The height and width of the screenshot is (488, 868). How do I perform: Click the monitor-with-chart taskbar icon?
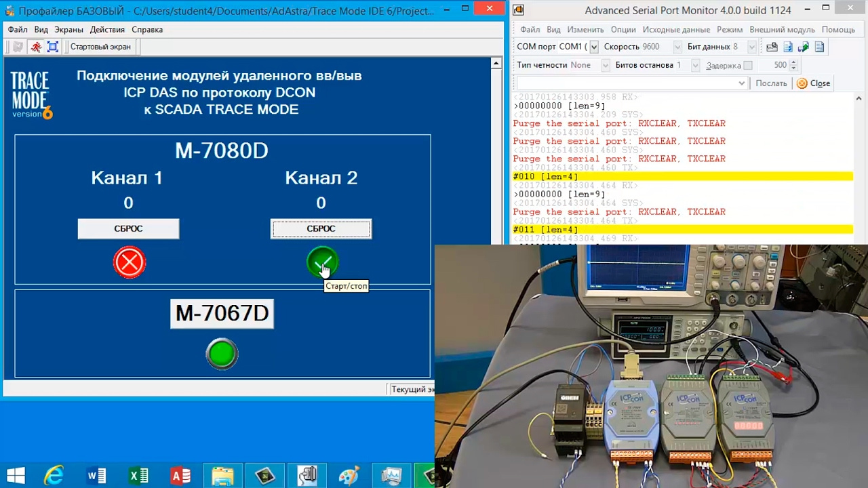click(391, 476)
